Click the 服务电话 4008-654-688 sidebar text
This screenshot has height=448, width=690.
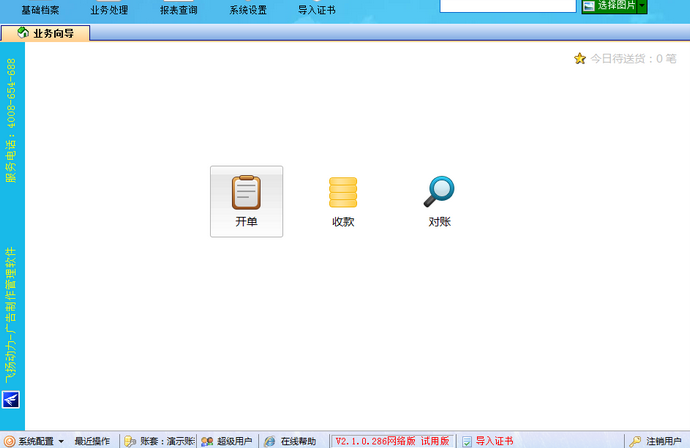pos(11,120)
